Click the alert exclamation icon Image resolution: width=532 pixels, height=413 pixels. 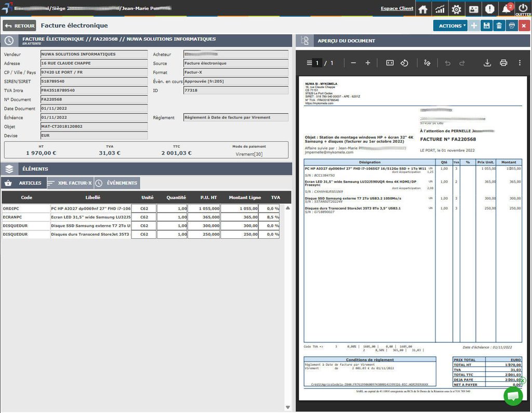click(489, 9)
